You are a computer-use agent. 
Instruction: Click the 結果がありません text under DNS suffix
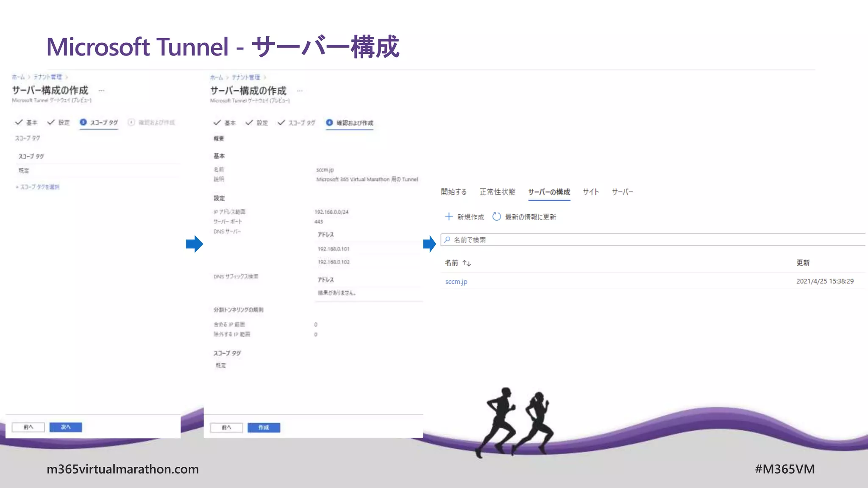(x=337, y=293)
